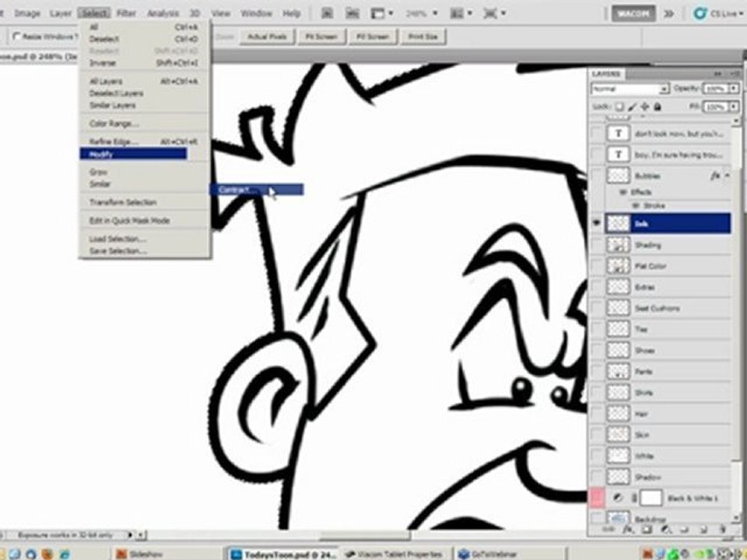Create a new group folder icon
The width and height of the screenshot is (747, 560).
point(685,529)
